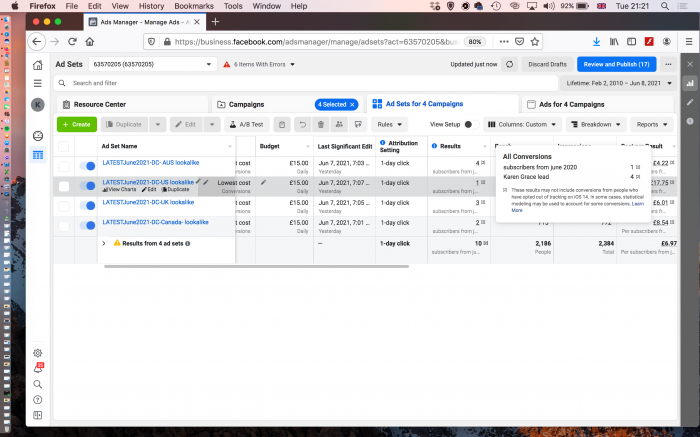Click the audience people icon in toolbar
The image size is (700, 437).
point(339,125)
